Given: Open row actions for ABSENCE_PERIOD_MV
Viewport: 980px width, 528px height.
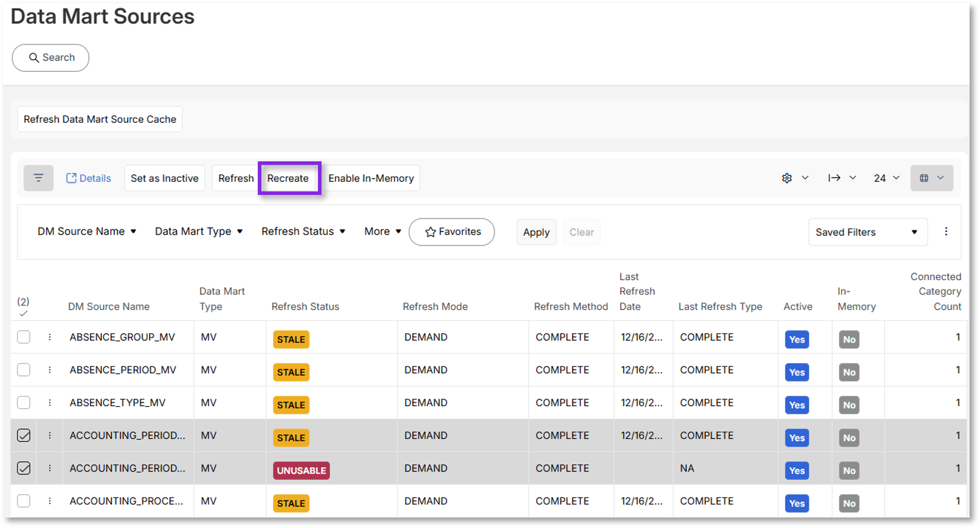Looking at the screenshot, I should click(x=50, y=370).
